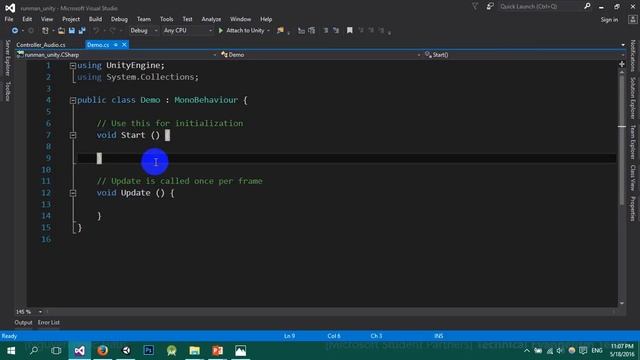Open the Team menu
The height and width of the screenshot is (360, 640).
point(144,19)
